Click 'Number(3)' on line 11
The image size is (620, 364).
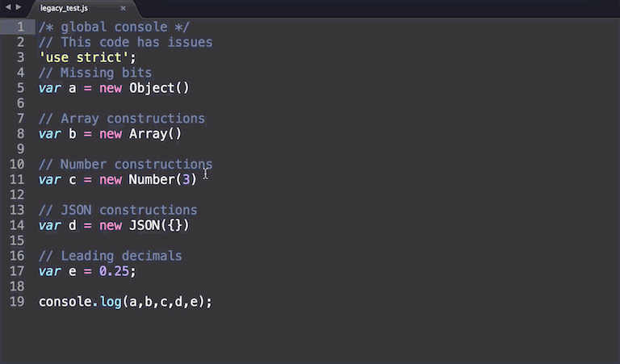(x=163, y=179)
